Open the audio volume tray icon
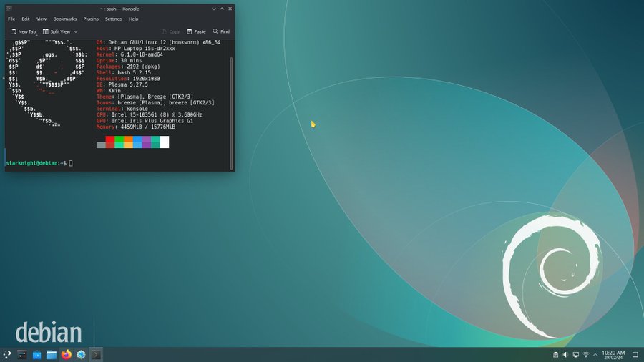 pyautogui.click(x=565, y=354)
